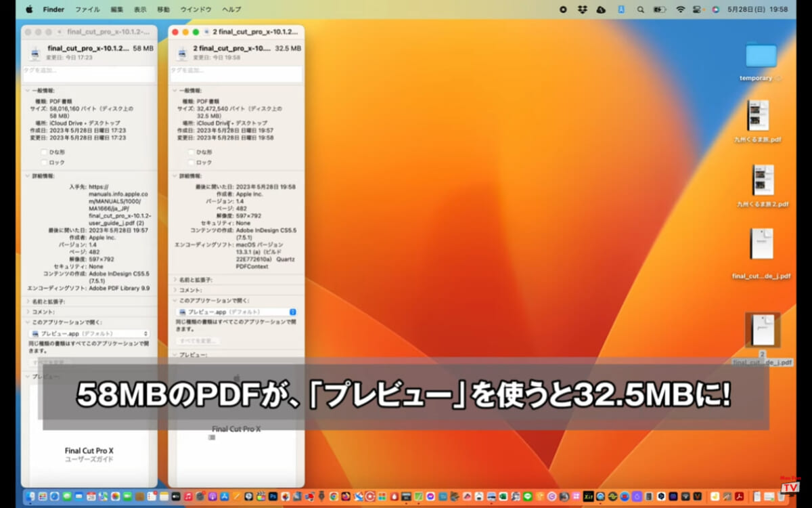812x508 pixels.
Task: Click the PDF file icon in the 32.5 MB info window header
Action: [181, 53]
